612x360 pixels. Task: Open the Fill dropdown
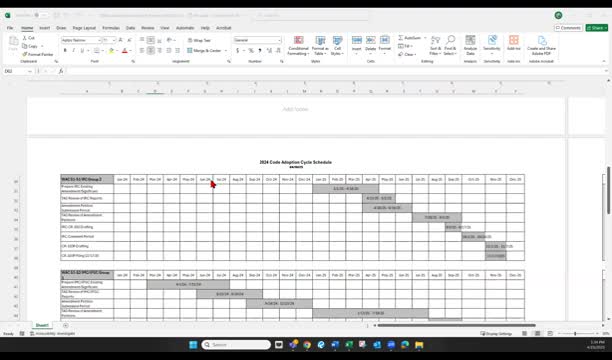pos(406,46)
